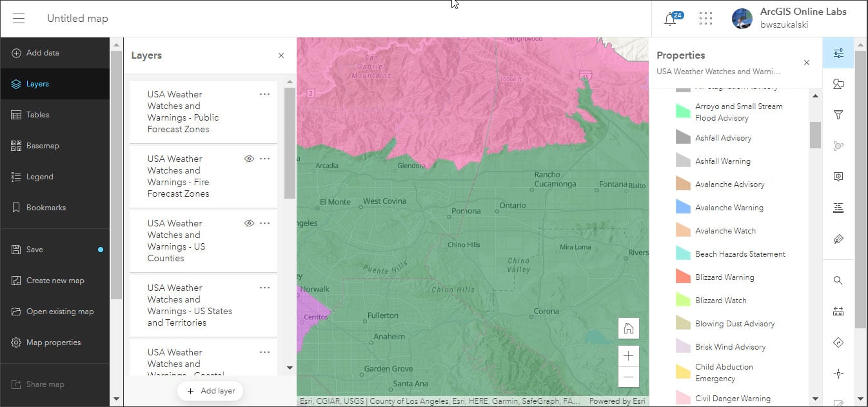Screen dimensions: 868x407
Task: Select the Public Forecast Zones layer
Action: pos(203,112)
